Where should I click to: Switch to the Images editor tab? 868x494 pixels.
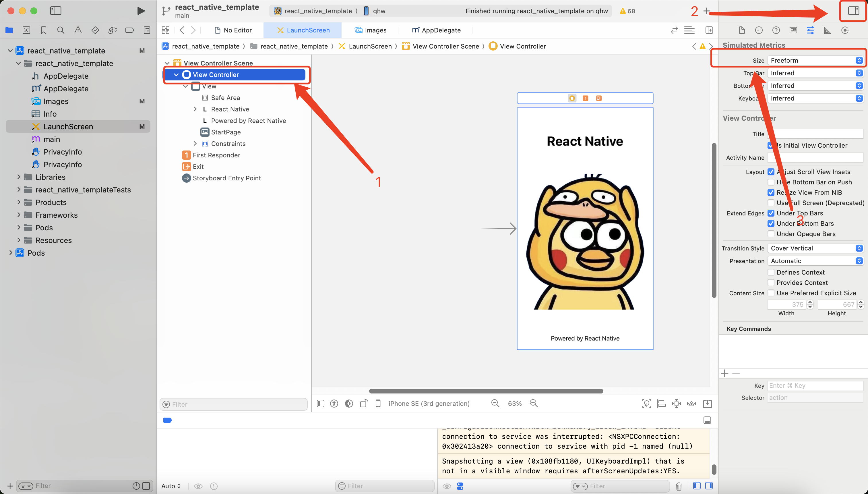[x=371, y=30]
